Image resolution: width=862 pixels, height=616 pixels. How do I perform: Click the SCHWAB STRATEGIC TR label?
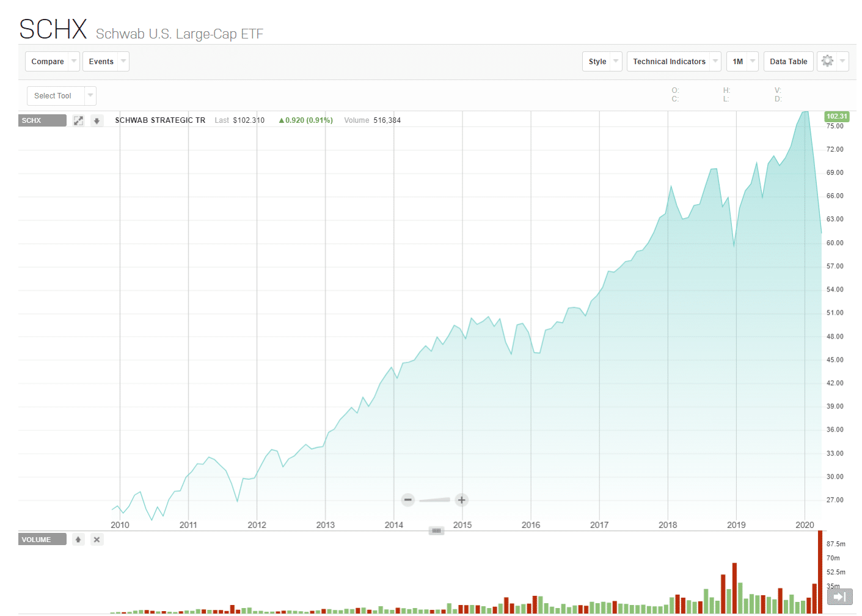(x=160, y=120)
